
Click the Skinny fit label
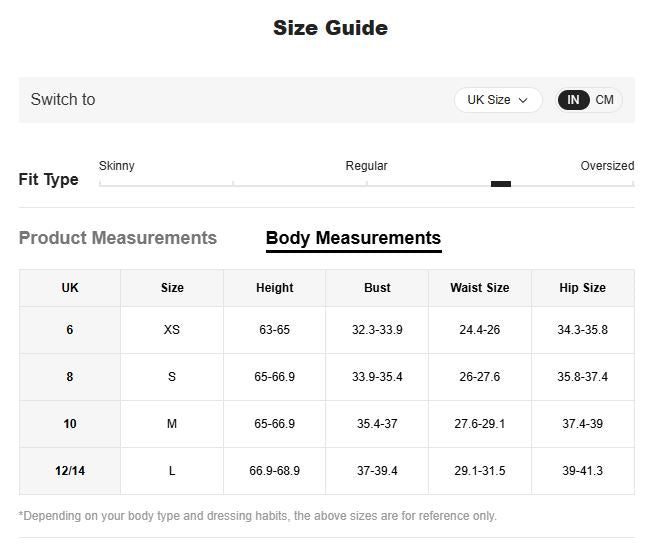click(117, 166)
